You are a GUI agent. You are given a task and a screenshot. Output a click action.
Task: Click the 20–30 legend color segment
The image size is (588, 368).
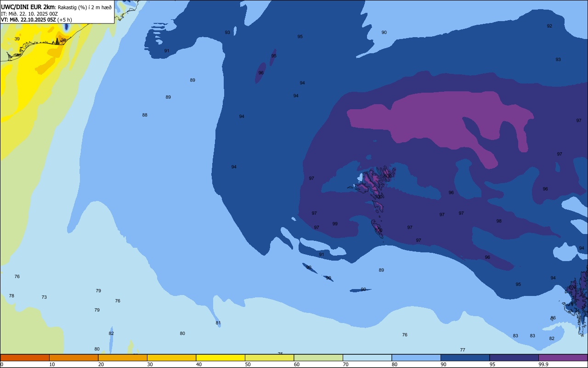pyautogui.click(x=123, y=357)
